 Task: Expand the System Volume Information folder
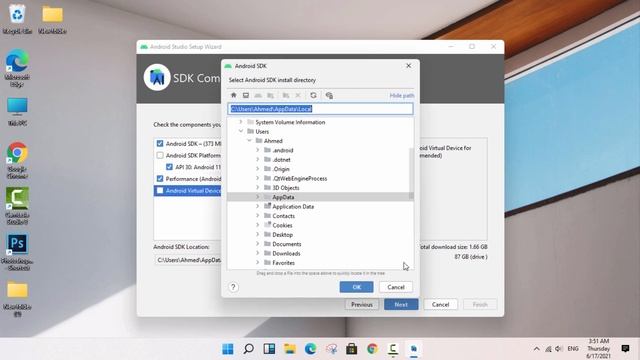coord(241,122)
